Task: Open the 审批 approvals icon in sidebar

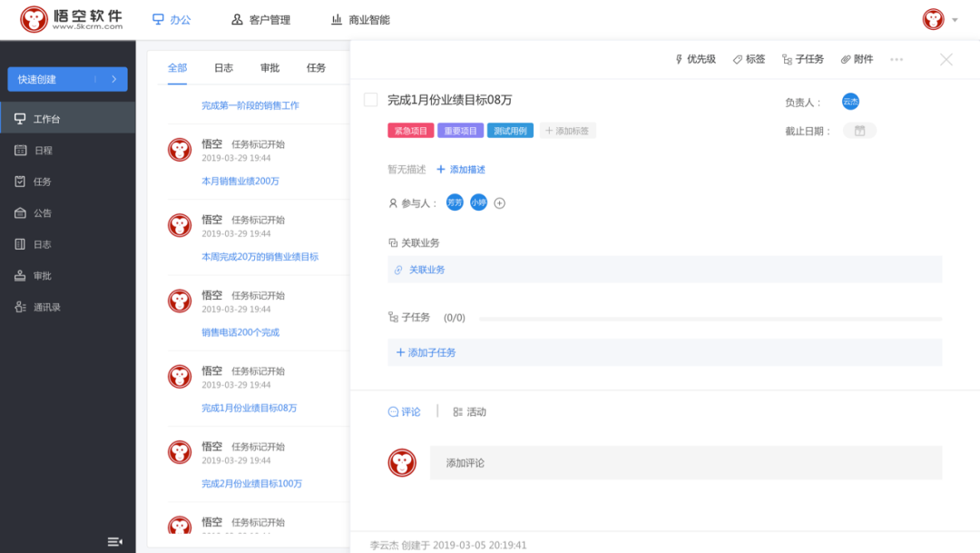Action: (18, 275)
